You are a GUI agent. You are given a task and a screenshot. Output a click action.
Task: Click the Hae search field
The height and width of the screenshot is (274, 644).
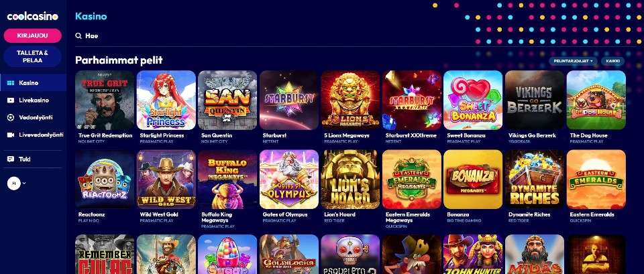pyautogui.click(x=283, y=36)
